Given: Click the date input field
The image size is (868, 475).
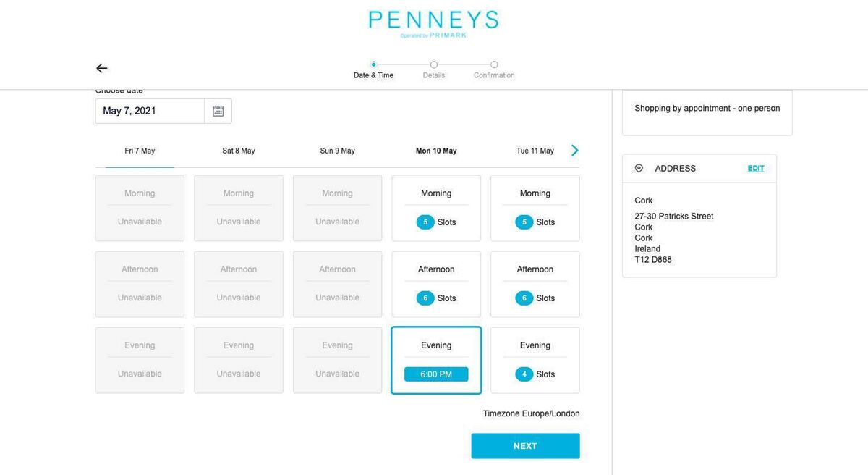Looking at the screenshot, I should click(x=150, y=111).
